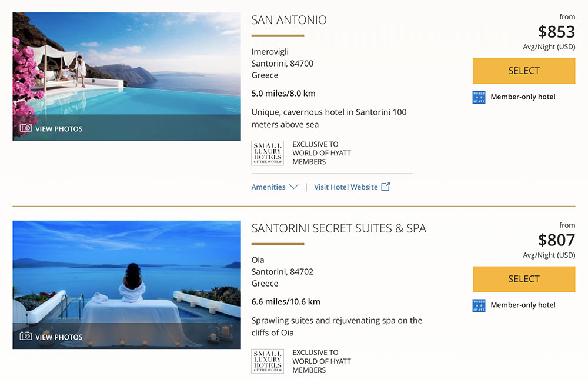Click the camera icon on Santorini Secret Suites photo
Image resolution: width=588 pixels, height=379 pixels.
25,336
